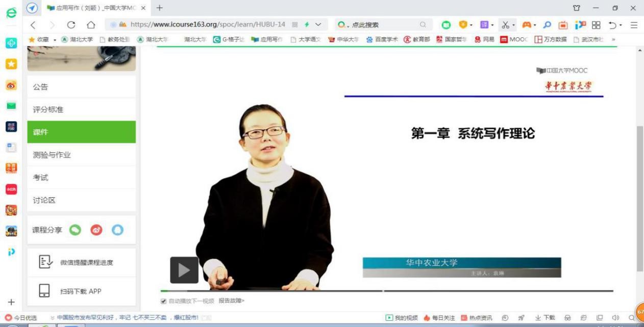Open the 讨论区 sidebar item
The image size is (644, 327).
click(x=44, y=200)
